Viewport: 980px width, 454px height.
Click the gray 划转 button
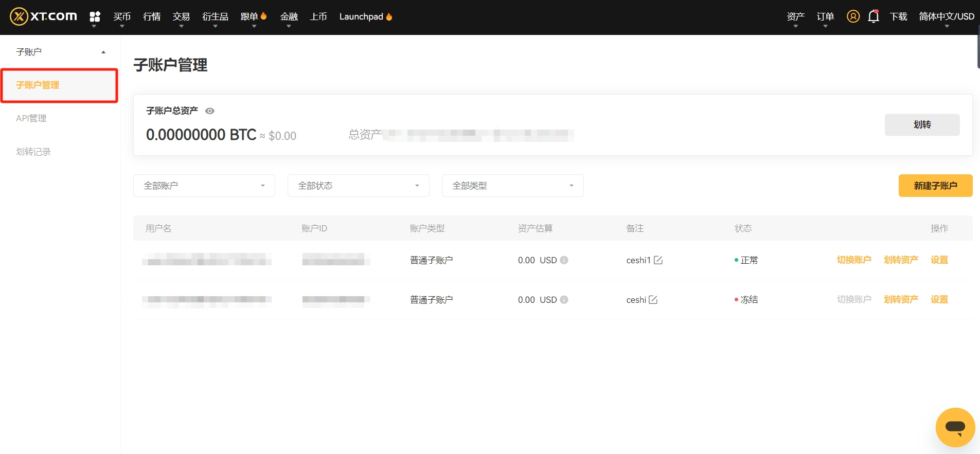tap(922, 125)
